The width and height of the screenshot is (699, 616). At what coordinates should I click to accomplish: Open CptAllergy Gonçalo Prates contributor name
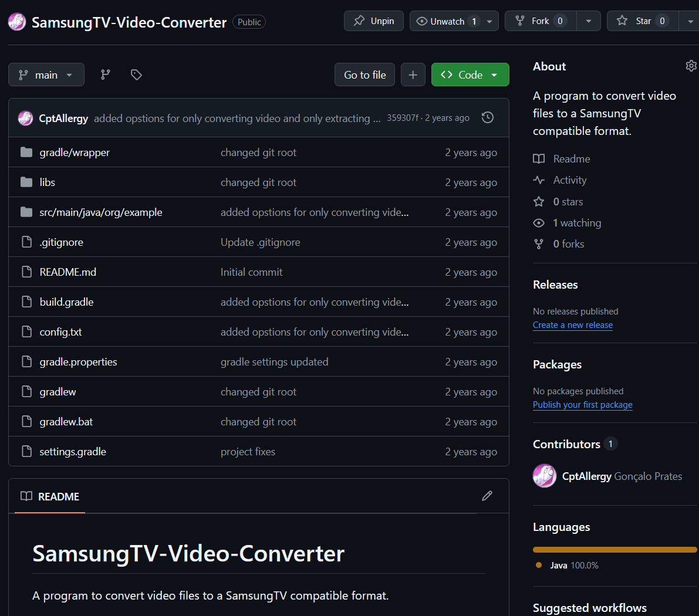[622, 476]
